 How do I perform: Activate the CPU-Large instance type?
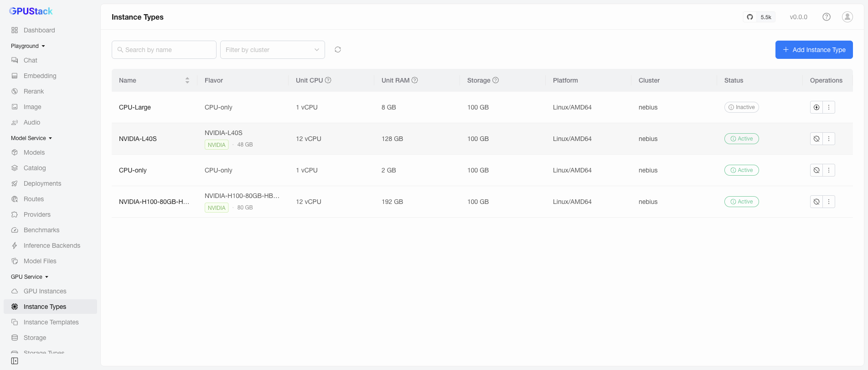(816, 107)
